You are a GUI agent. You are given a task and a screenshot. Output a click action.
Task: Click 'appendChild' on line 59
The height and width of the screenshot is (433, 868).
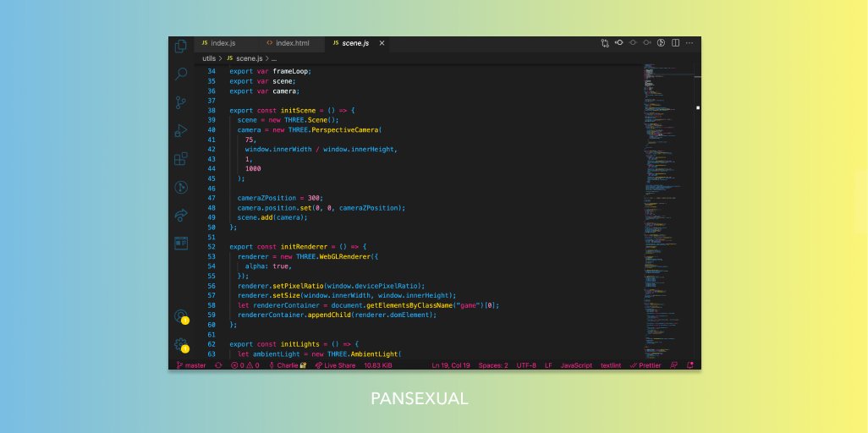pyautogui.click(x=329, y=315)
